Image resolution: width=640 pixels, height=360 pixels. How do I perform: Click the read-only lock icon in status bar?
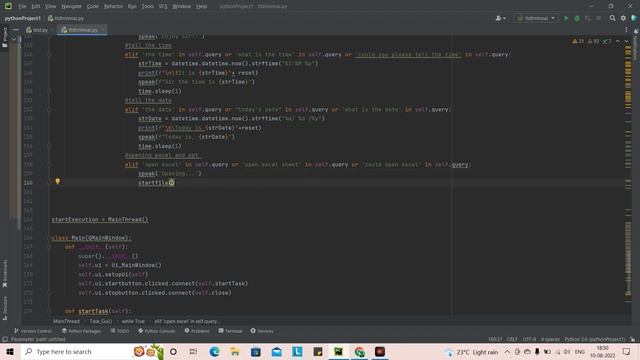point(632,339)
